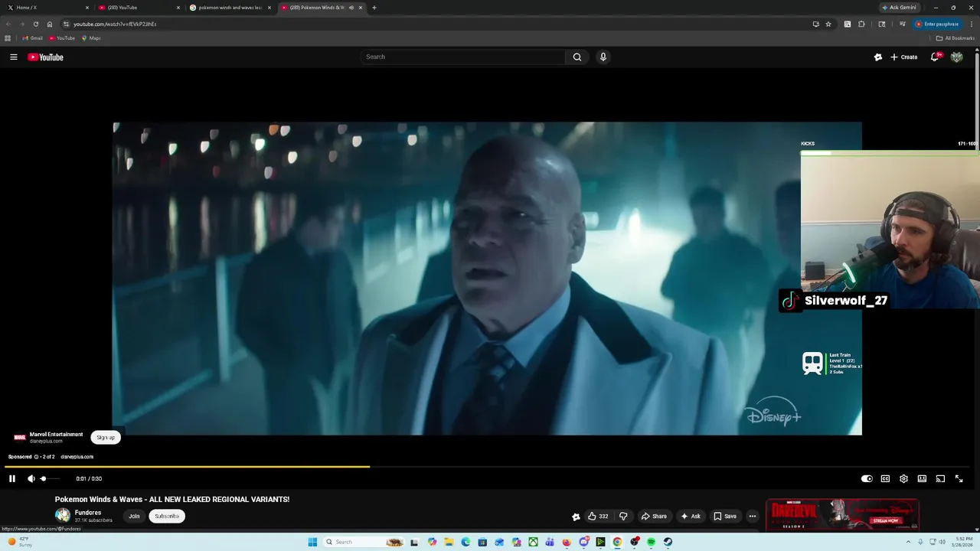Image resolution: width=980 pixels, height=551 pixels.
Task: Open Chrome extensions puzzle icon
Action: point(861,24)
